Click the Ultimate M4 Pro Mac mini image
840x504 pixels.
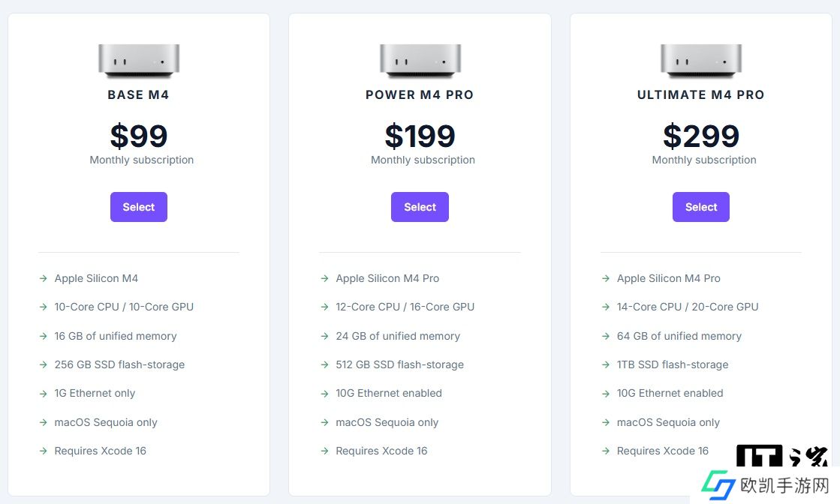701,61
